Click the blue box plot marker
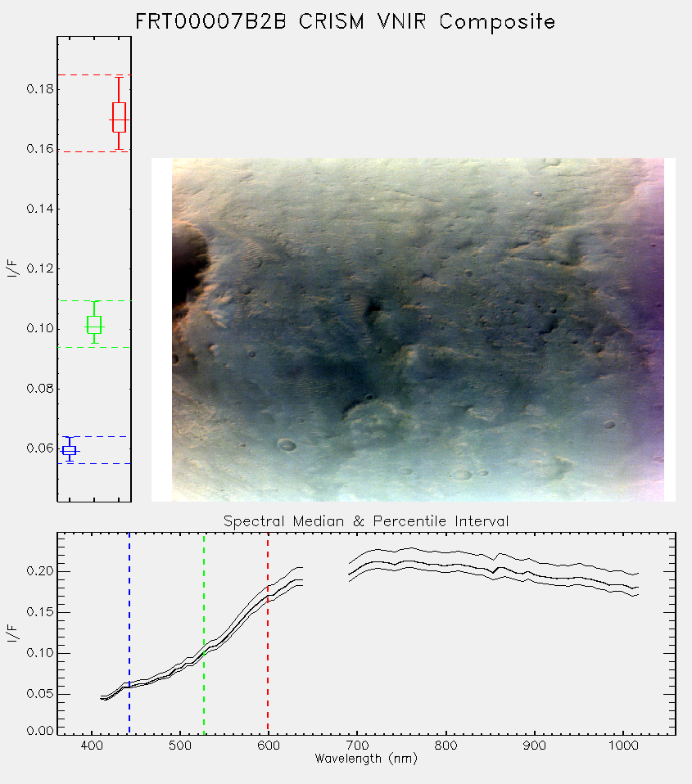Image resolution: width=692 pixels, height=784 pixels. pos(70,450)
